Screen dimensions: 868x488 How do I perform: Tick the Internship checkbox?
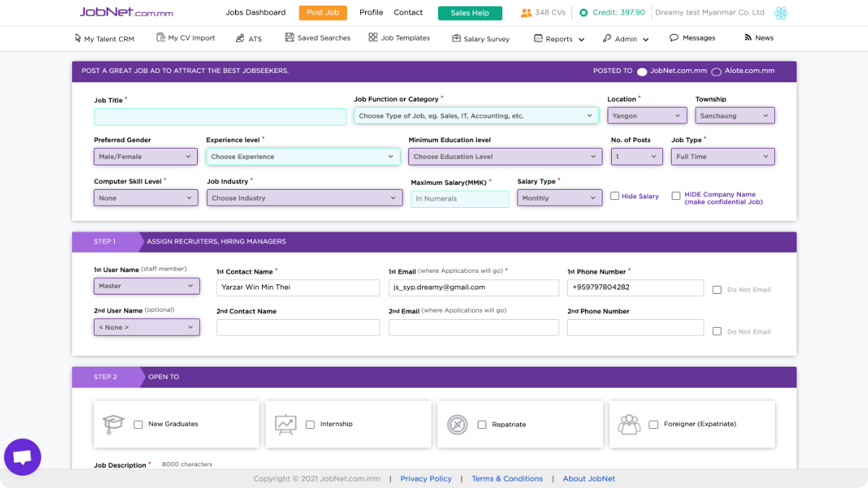pyautogui.click(x=310, y=424)
